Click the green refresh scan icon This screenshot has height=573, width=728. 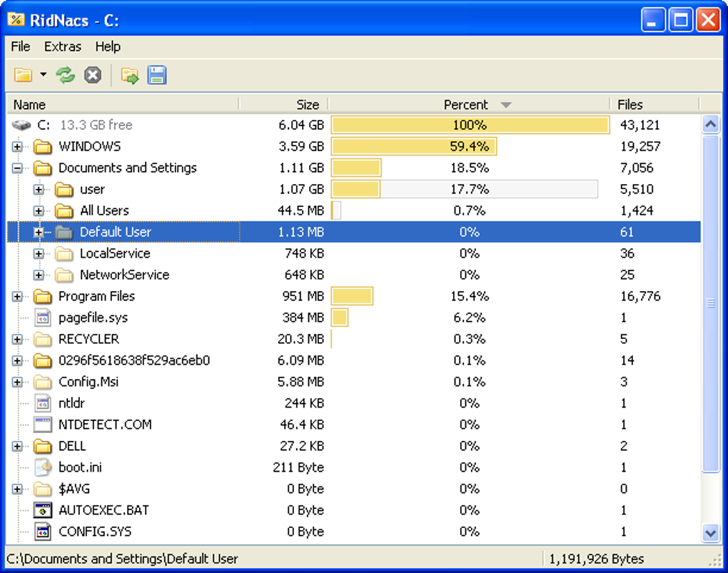66,75
